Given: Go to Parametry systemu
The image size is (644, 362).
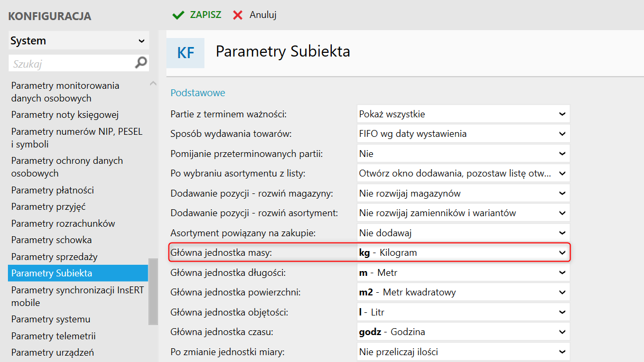Looking at the screenshot, I should tap(51, 319).
